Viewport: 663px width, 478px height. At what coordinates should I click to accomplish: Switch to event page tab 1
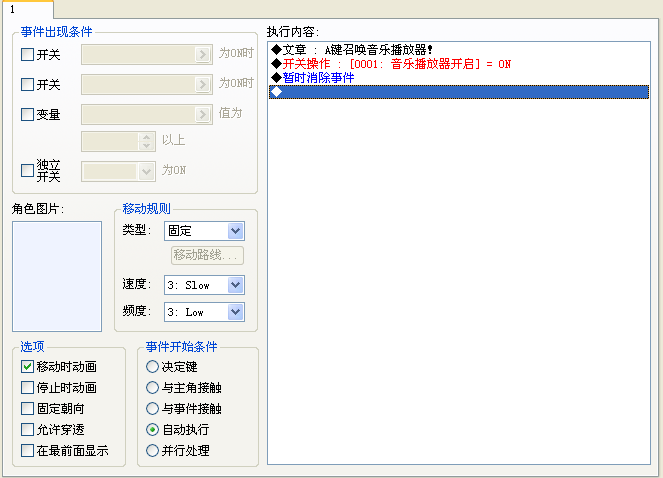point(27,9)
